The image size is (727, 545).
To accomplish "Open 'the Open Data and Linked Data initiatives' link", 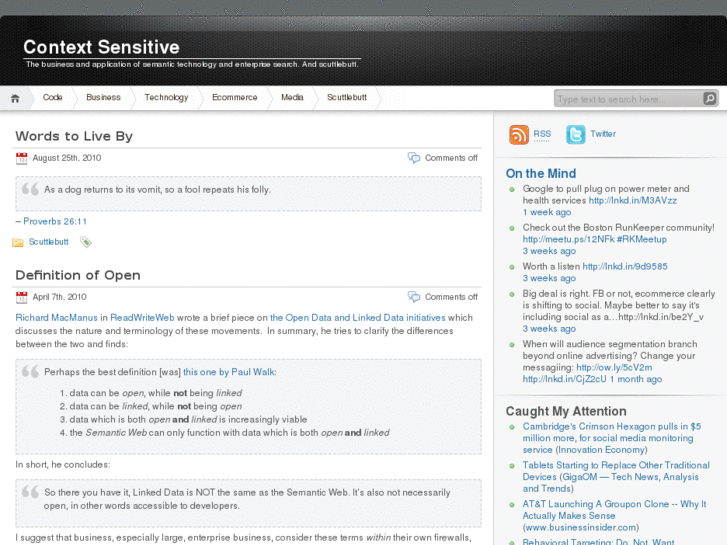I will 357,318.
